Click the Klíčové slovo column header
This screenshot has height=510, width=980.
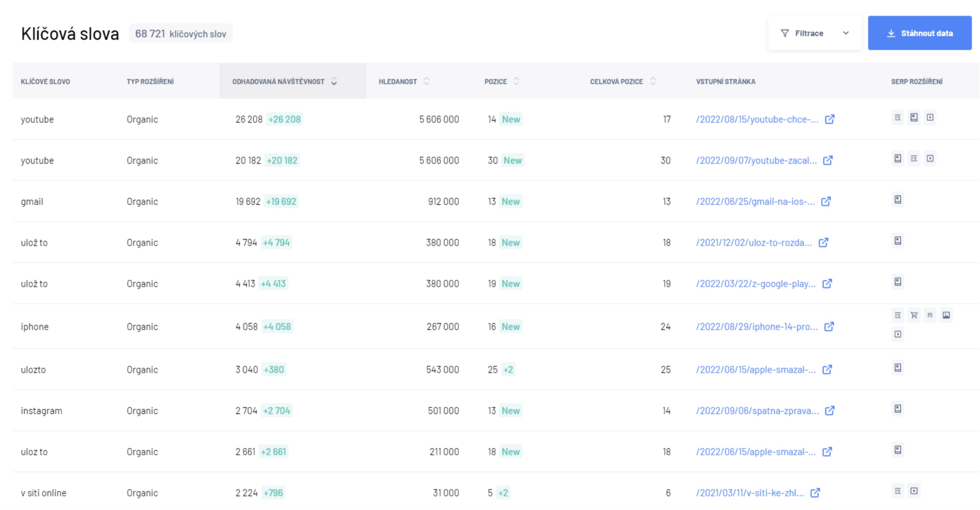(x=45, y=81)
